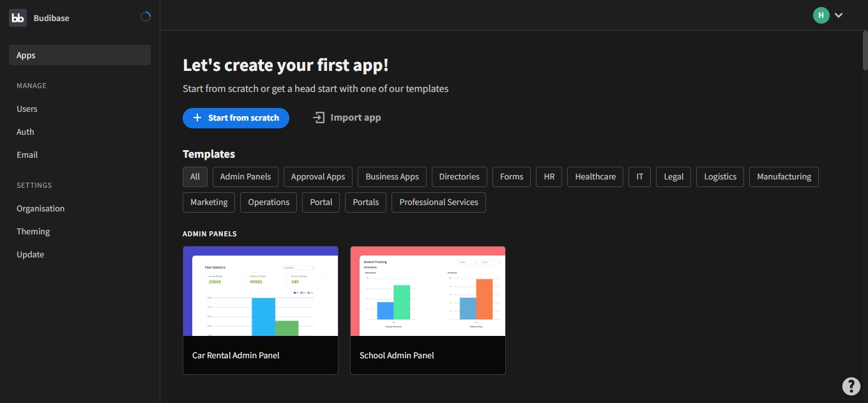Screen dimensions: 868x403
Task: Filter templates by Healthcare category
Action: (595, 177)
